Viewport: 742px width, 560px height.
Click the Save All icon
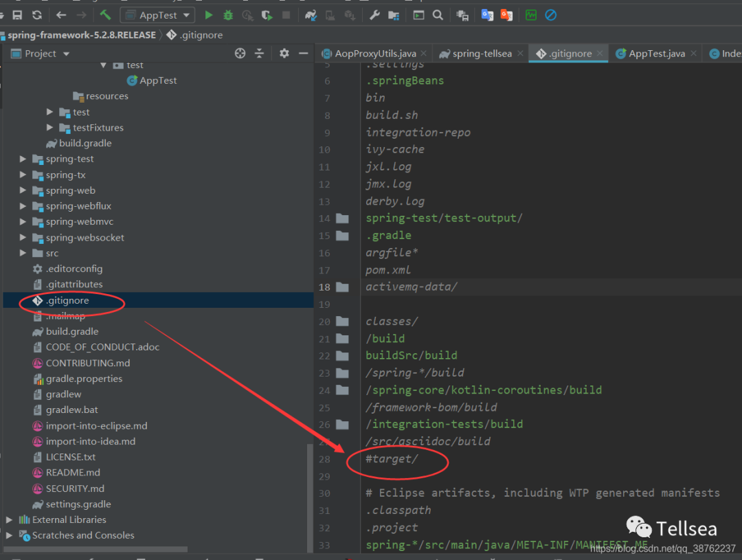tap(17, 15)
